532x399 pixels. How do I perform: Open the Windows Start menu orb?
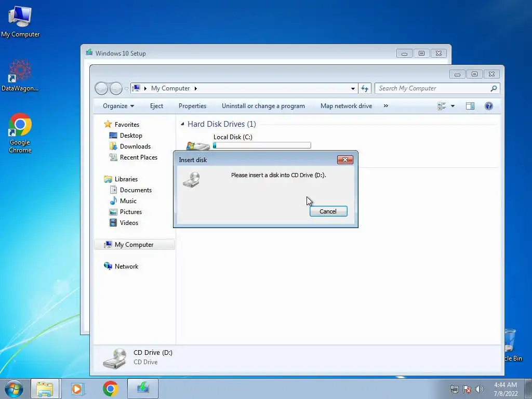[x=14, y=389]
